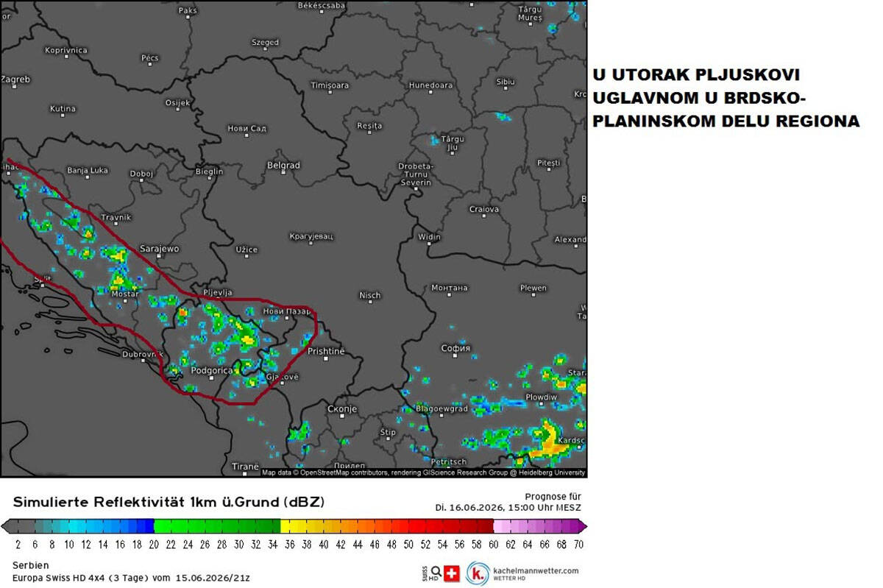Select the Timișoara city label
The image size is (883, 588).
pos(330,85)
